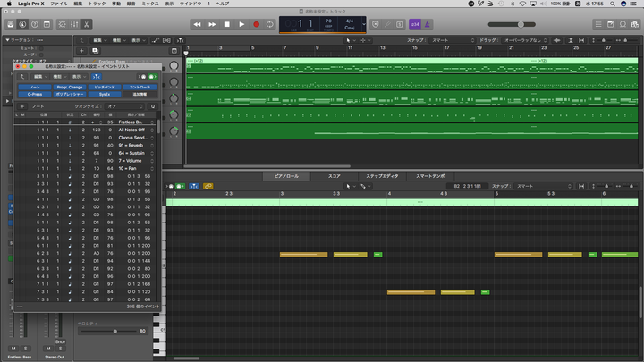The height and width of the screenshot is (362, 644).
Task: Open Smart Controls dial icon
Action: coord(62,25)
